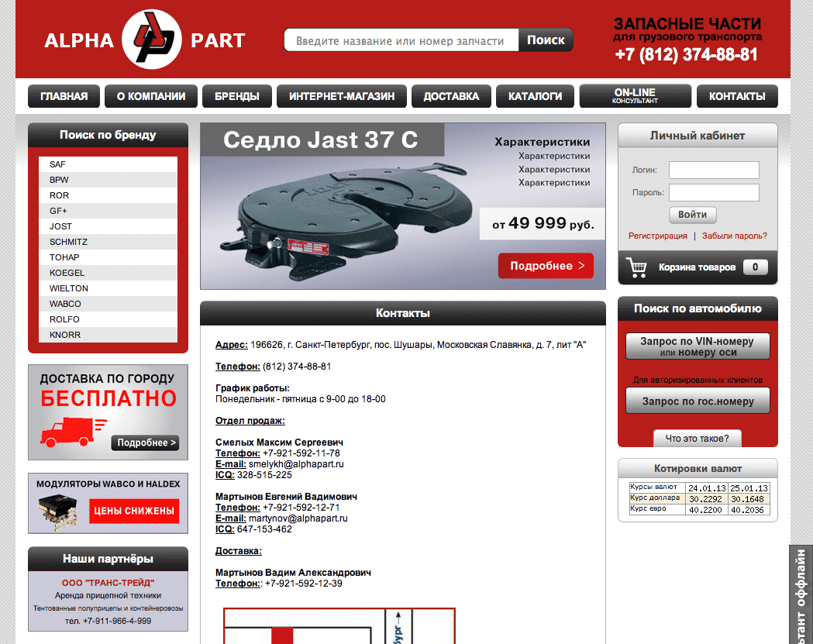
Task: Select KOEGEL in the brand list
Action: (x=108, y=273)
